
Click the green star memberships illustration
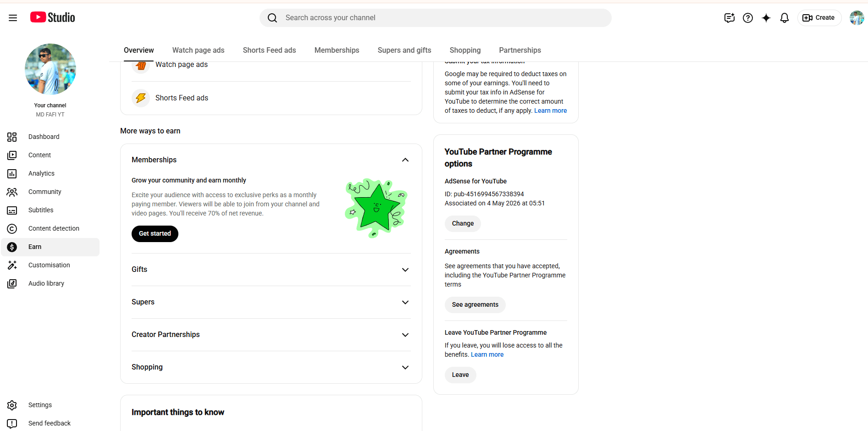pos(376,208)
